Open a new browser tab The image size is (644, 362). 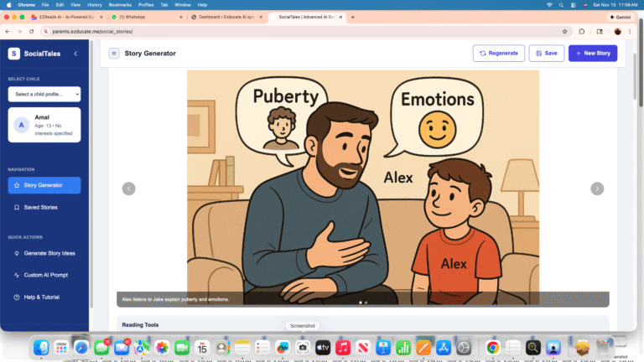tap(353, 18)
